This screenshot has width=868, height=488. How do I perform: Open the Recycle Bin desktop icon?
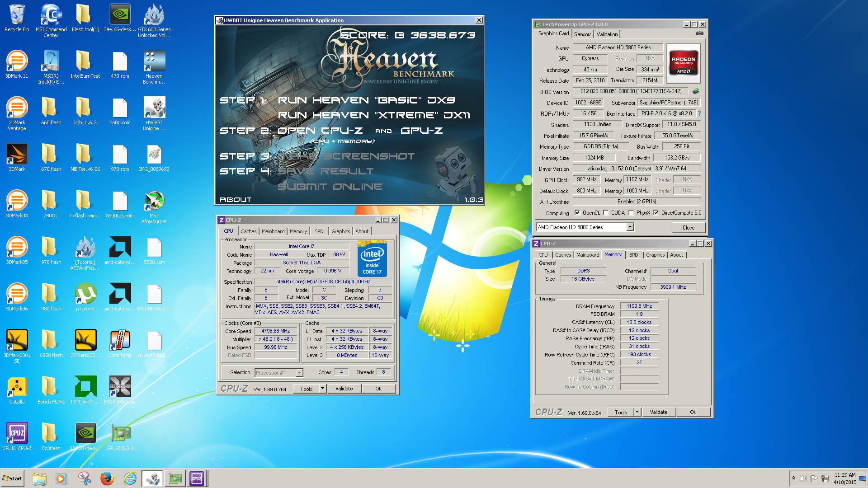[17, 18]
